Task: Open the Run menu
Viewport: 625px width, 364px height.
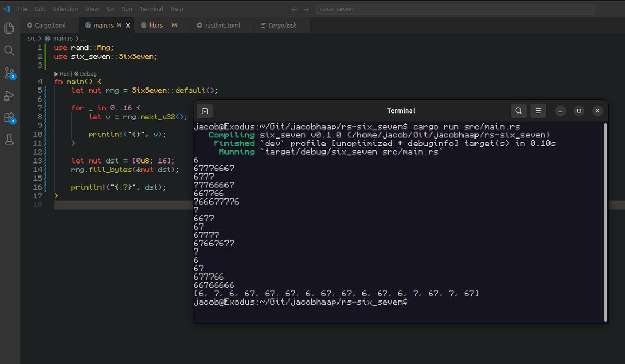Action: click(x=127, y=9)
